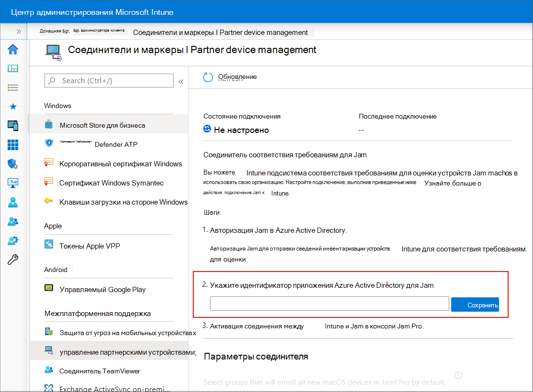Click the Managed Google Play icon

click(49, 288)
